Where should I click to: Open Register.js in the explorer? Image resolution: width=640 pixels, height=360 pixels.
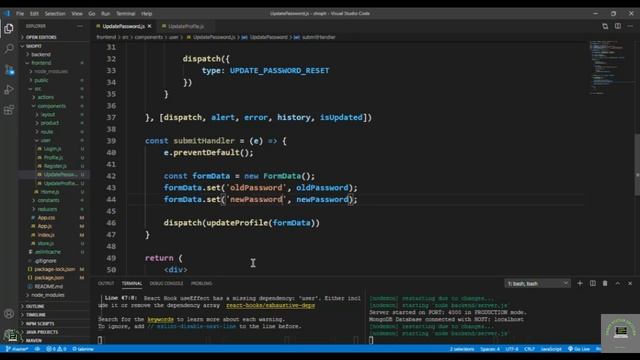[55, 166]
